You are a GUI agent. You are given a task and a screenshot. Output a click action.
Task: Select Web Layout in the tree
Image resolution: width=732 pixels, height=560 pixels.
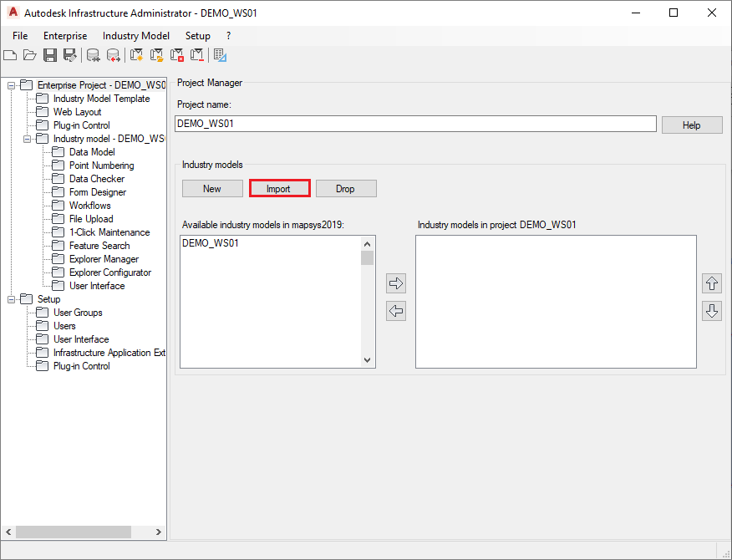77,112
